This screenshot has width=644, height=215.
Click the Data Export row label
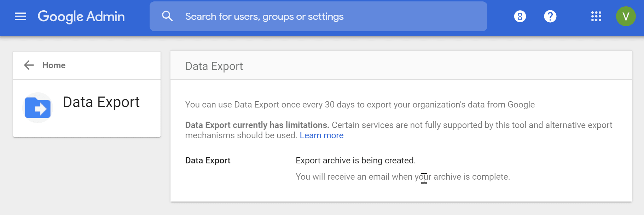click(208, 161)
